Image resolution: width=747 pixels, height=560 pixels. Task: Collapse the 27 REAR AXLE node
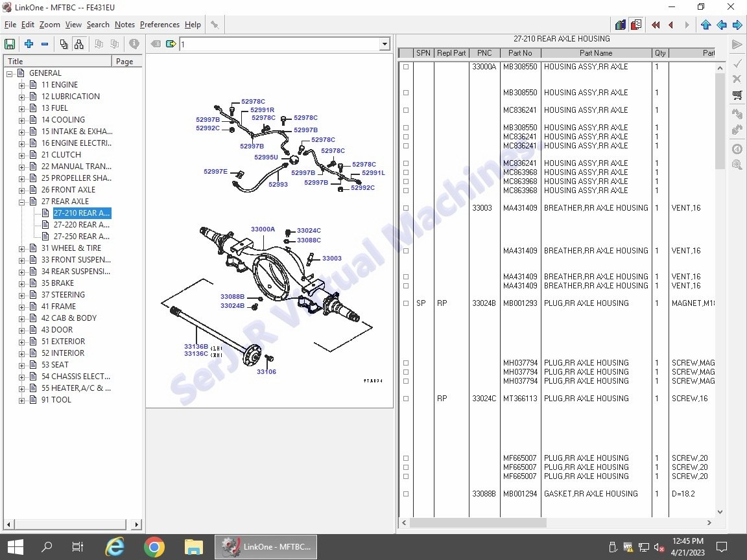click(21, 202)
